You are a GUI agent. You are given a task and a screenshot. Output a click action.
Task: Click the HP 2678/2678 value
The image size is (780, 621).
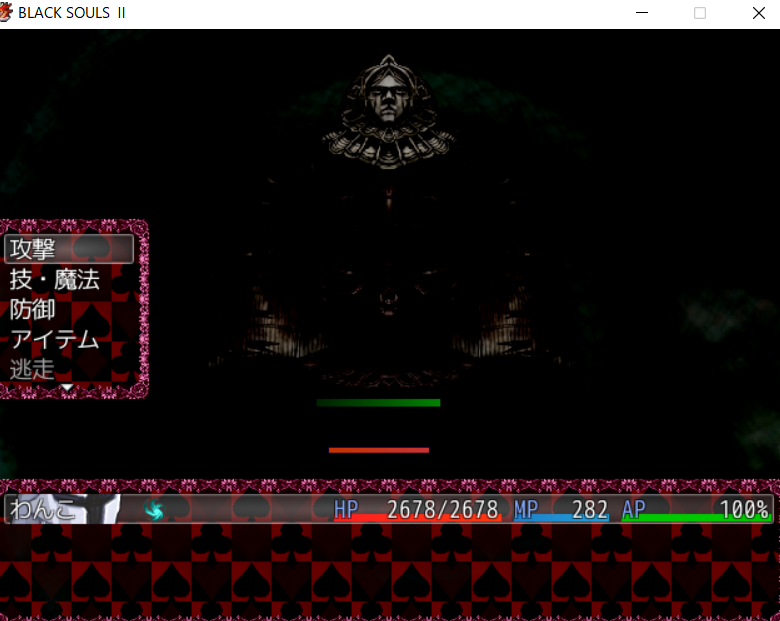[x=417, y=510]
